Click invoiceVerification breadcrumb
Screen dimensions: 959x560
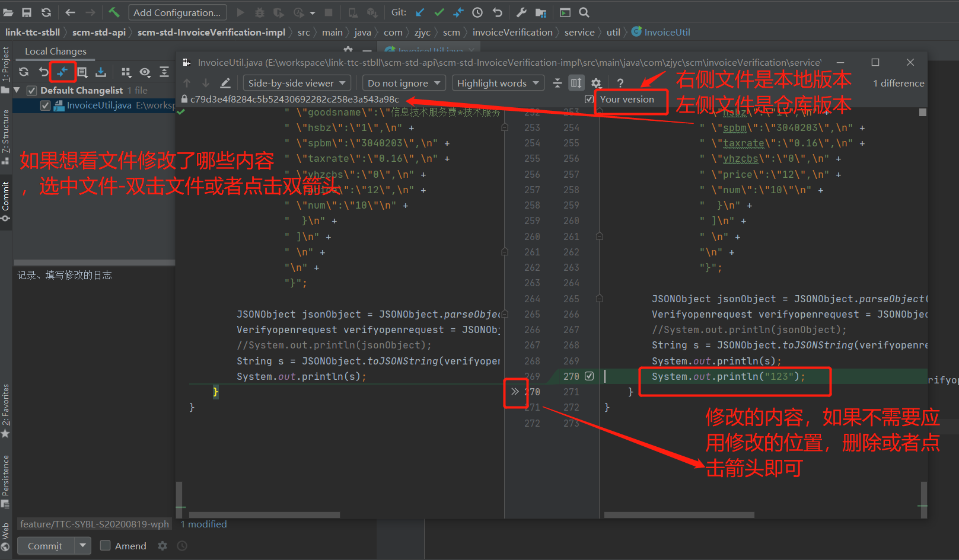click(512, 32)
